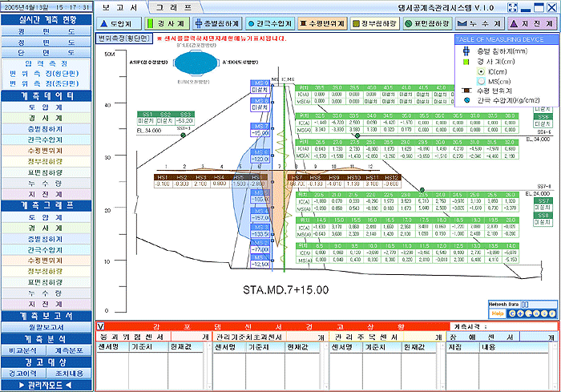Click the 표면침하량 toolbar button

(427, 24)
